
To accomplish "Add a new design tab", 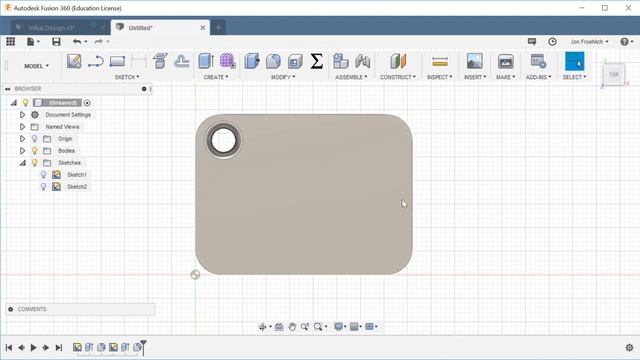I will (x=218, y=28).
